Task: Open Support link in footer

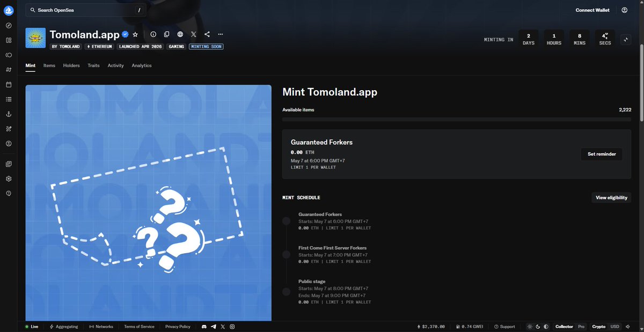Action: pyautogui.click(x=504, y=327)
